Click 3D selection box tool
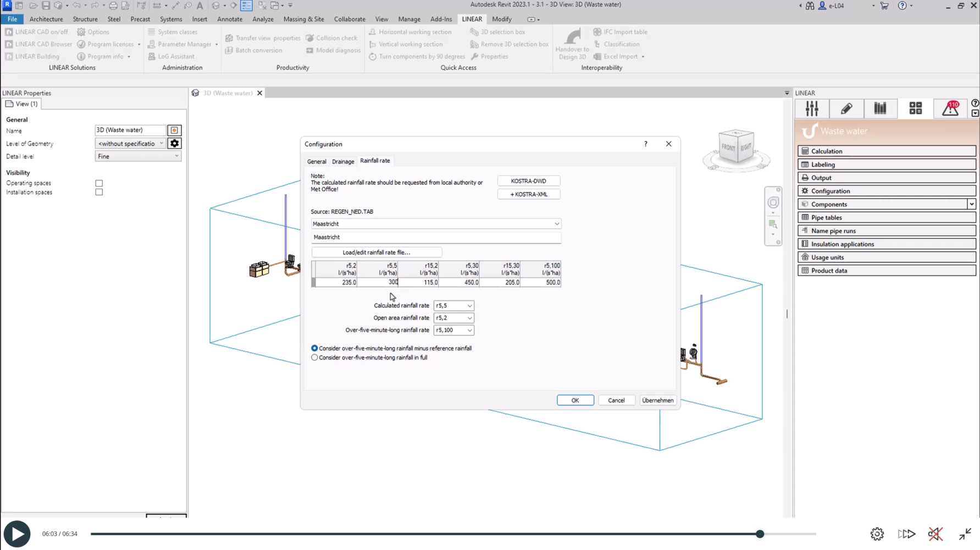The width and height of the screenshot is (980, 550). click(497, 32)
